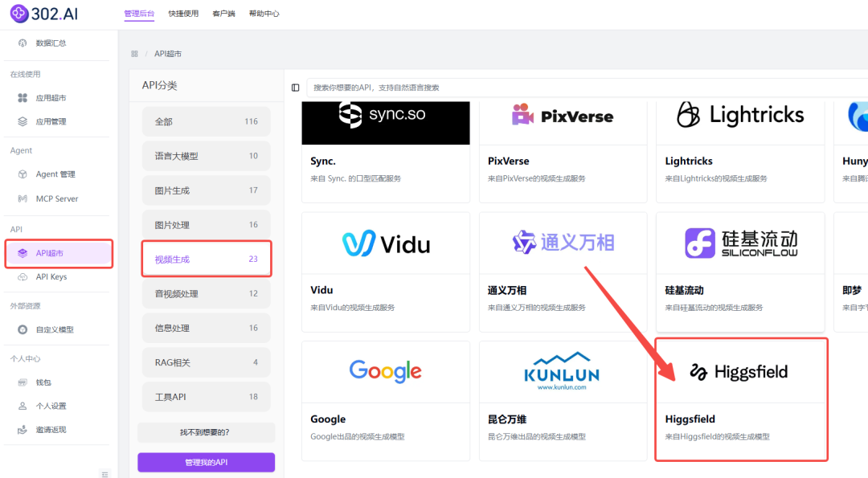This screenshot has width=868, height=478.
Task: Open the Vidu video generation card
Action: click(386, 272)
